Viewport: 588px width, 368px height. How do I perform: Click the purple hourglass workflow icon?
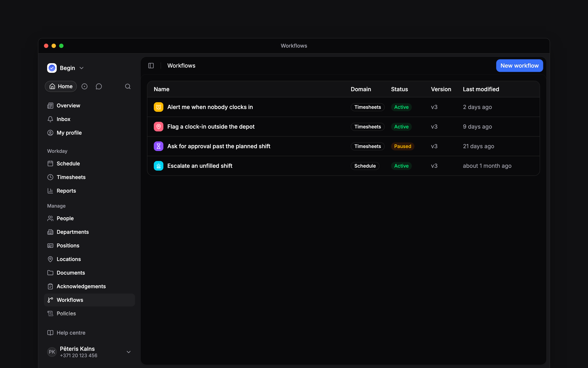[x=158, y=146]
